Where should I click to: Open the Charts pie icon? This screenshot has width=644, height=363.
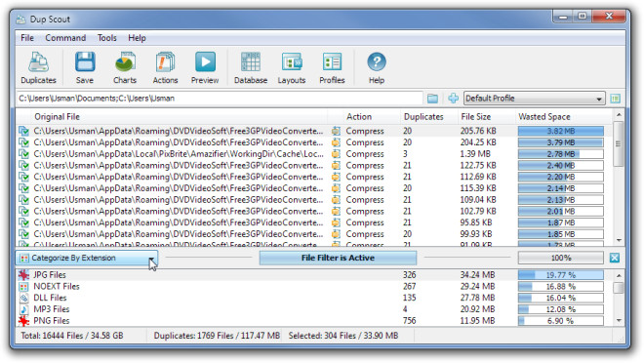[x=125, y=67]
